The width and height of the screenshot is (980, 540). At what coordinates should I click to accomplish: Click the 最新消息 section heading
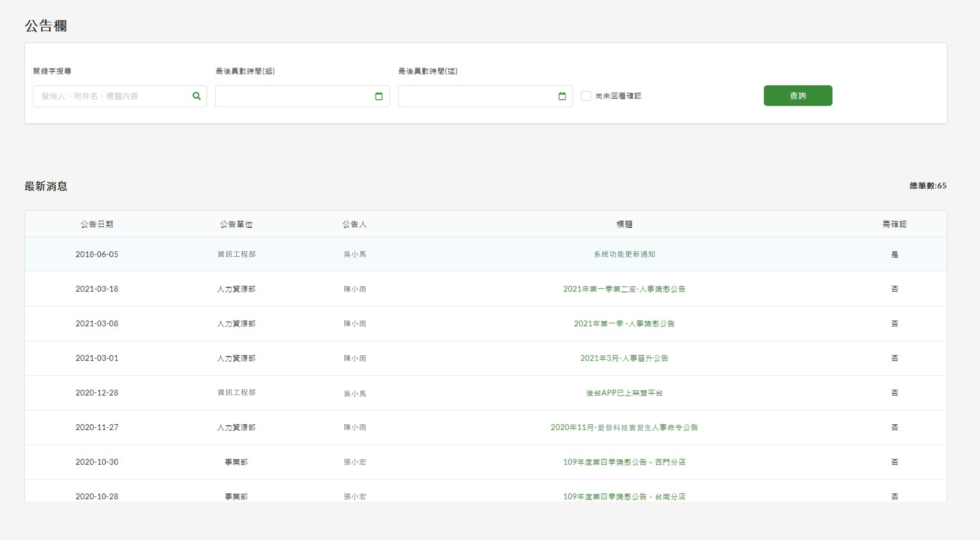pyautogui.click(x=46, y=186)
